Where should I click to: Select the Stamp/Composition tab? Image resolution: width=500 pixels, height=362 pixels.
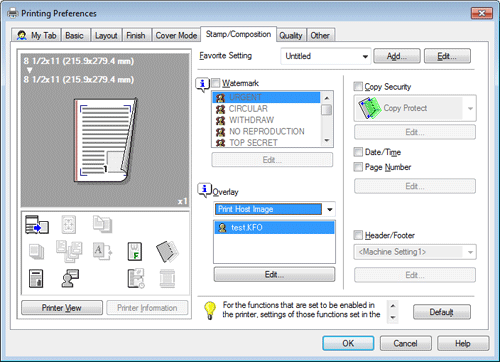(x=238, y=34)
